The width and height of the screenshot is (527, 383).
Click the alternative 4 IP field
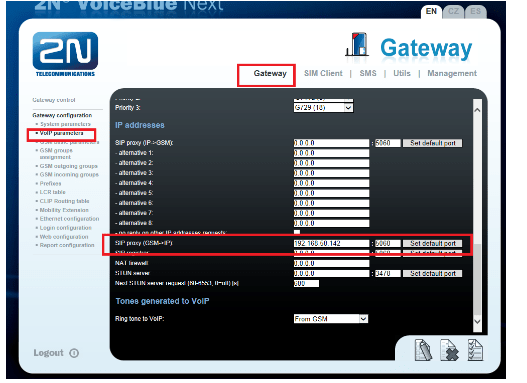pyautogui.click(x=331, y=183)
